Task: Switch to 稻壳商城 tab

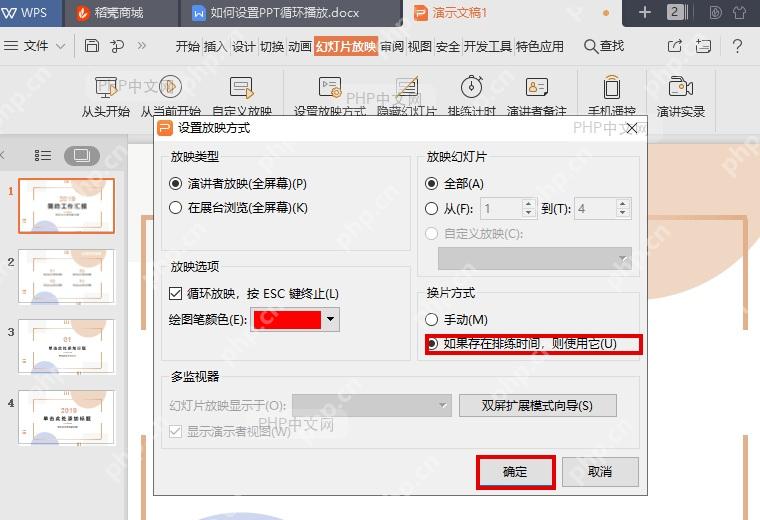Action: (x=120, y=13)
